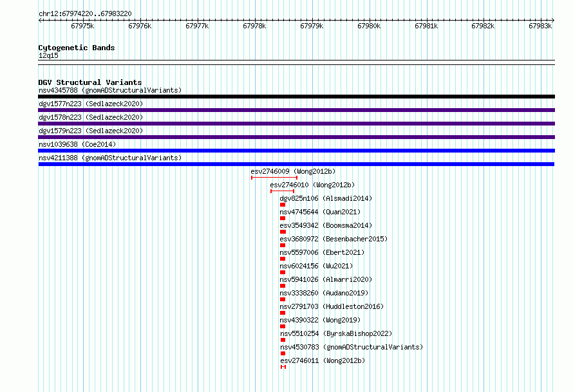Screen dimensions: 573x392
Task: Select red block under nsv4530783
Action: click(283, 353)
